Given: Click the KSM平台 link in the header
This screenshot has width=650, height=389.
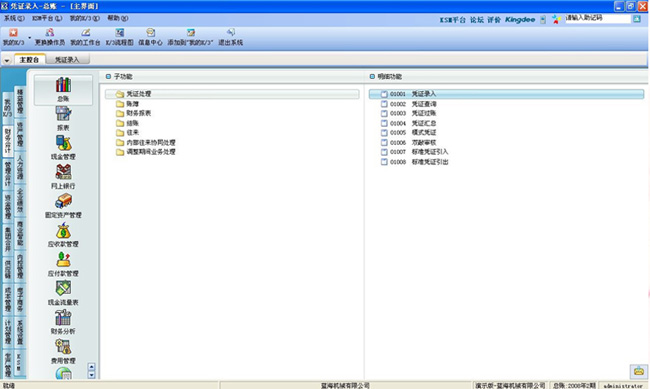Looking at the screenshot, I should pos(453,19).
